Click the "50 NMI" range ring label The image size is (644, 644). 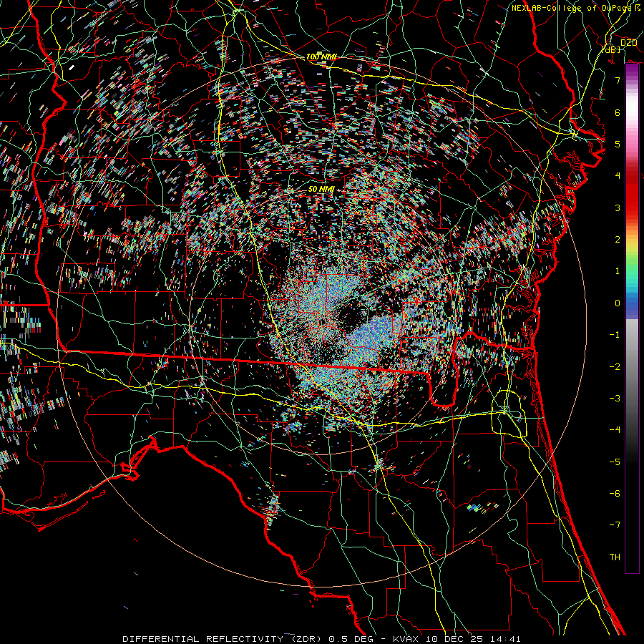click(321, 189)
